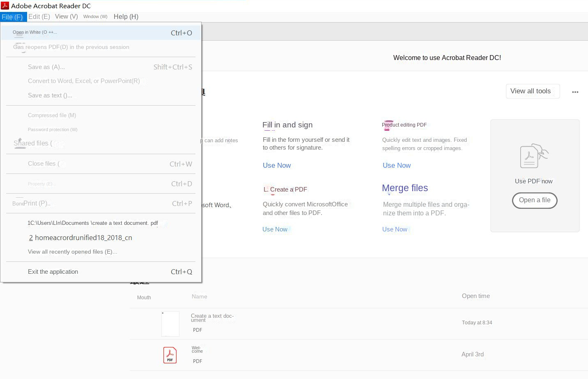Open the three-dot more options menu
Screen dimensions: 588x379
point(575,92)
